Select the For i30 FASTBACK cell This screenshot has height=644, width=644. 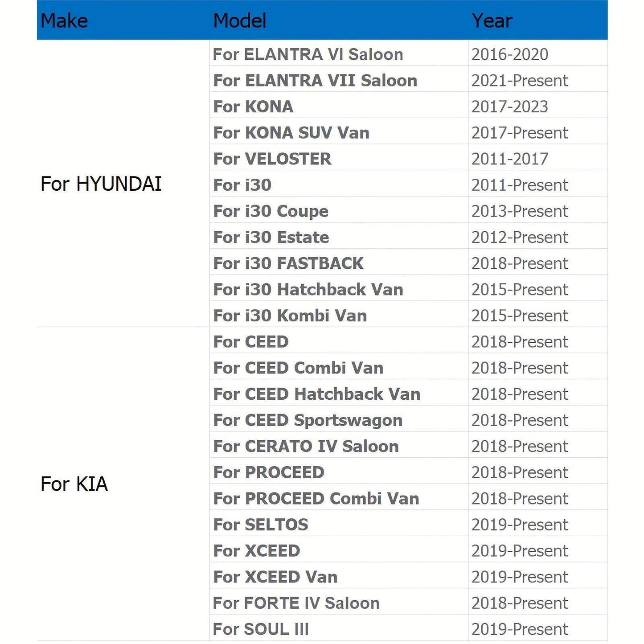[288, 263]
